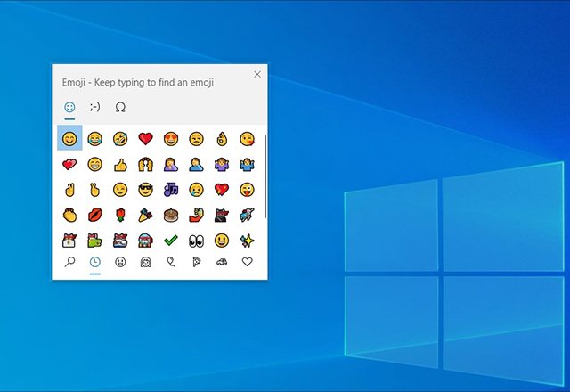This screenshot has width=570, height=392.
Task: Open the People category
Action: point(145,262)
